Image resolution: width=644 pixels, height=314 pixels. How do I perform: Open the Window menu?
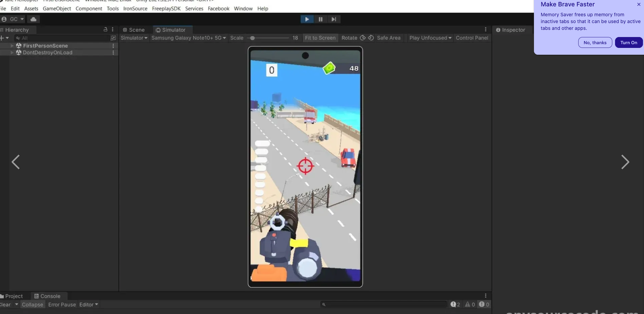[x=243, y=8]
